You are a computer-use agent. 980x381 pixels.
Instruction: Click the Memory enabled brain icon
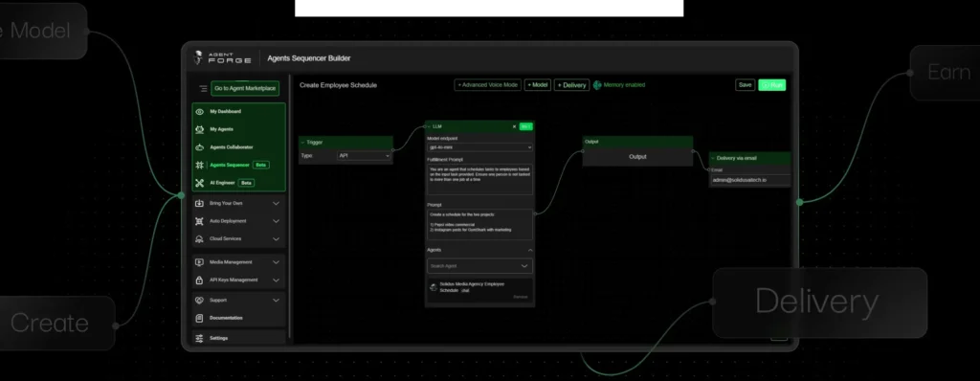[597, 85]
